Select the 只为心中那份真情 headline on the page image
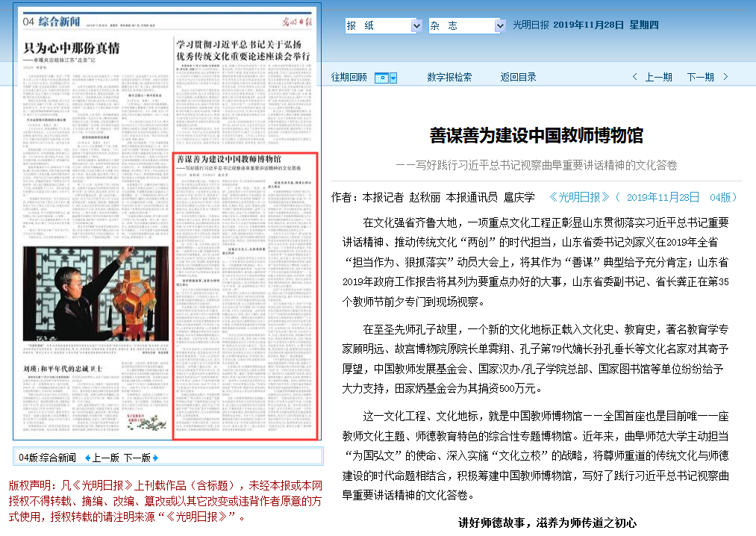This screenshot has width=756, height=536. point(72,50)
